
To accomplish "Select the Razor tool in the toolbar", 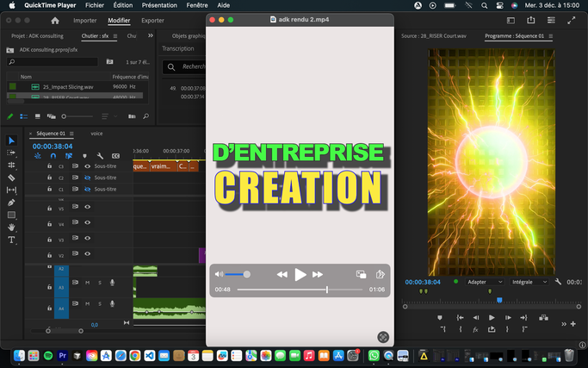I will click(11, 178).
